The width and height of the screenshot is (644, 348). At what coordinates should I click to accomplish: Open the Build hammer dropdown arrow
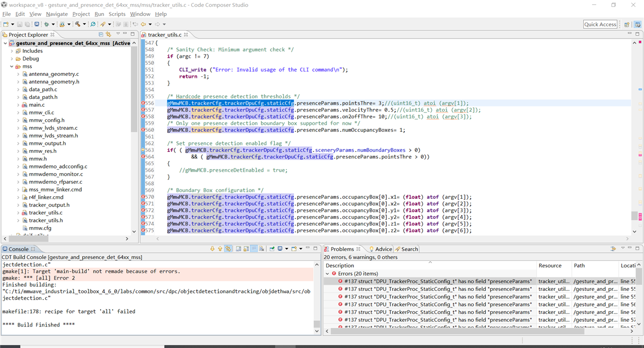pyautogui.click(x=84, y=25)
